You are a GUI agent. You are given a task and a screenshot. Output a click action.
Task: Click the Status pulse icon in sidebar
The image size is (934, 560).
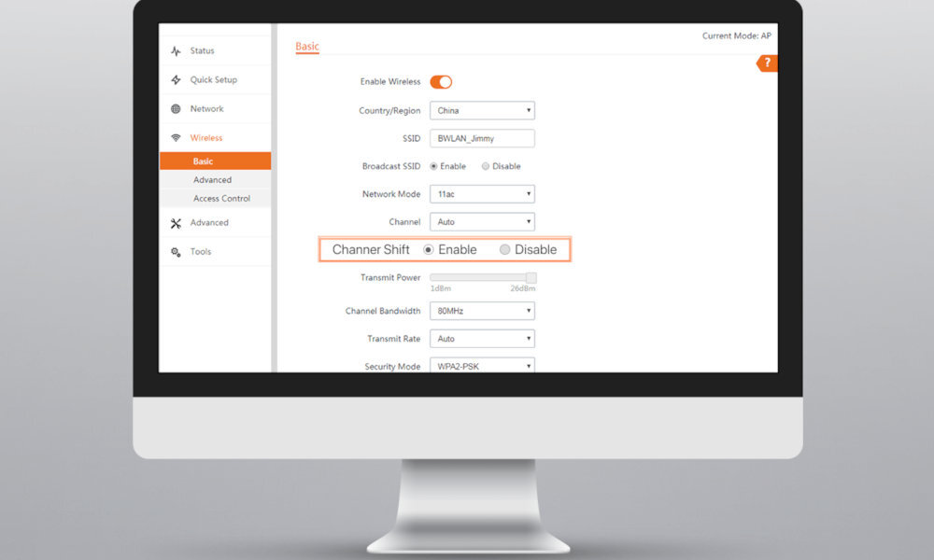click(176, 51)
